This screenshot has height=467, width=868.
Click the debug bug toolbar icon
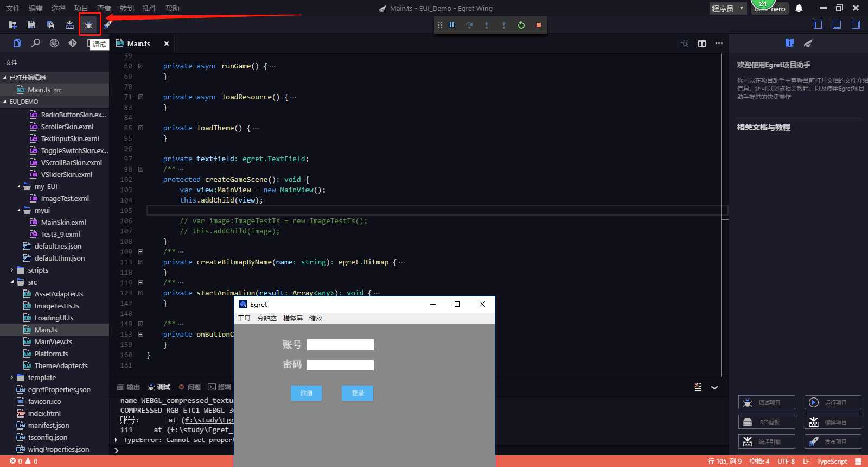coord(89,25)
